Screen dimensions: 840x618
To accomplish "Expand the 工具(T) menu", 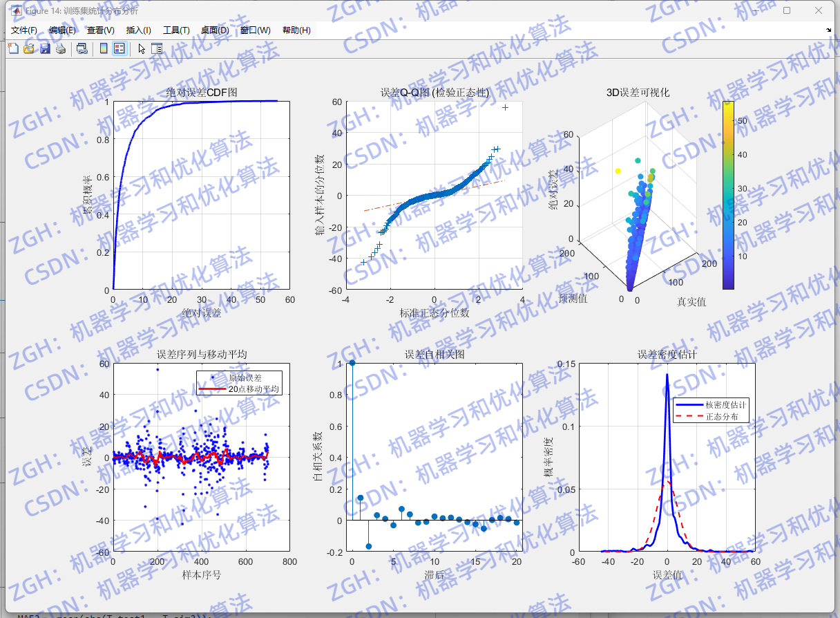I will 176,30.
